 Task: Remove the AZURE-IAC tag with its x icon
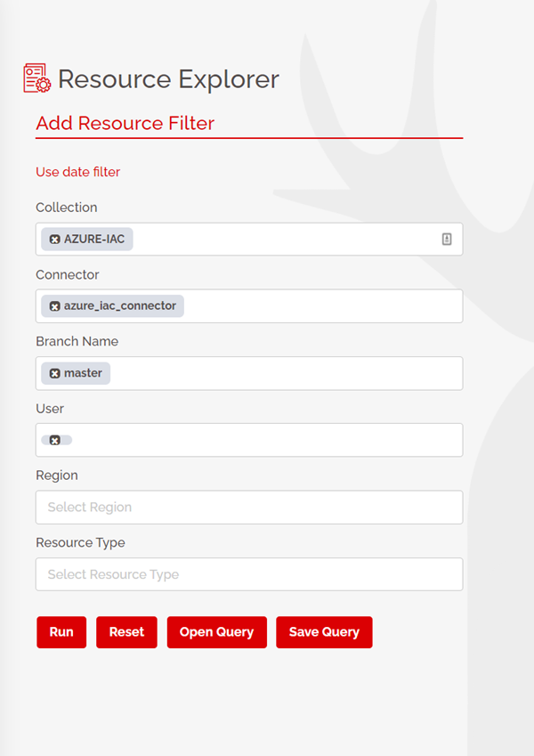(x=54, y=240)
